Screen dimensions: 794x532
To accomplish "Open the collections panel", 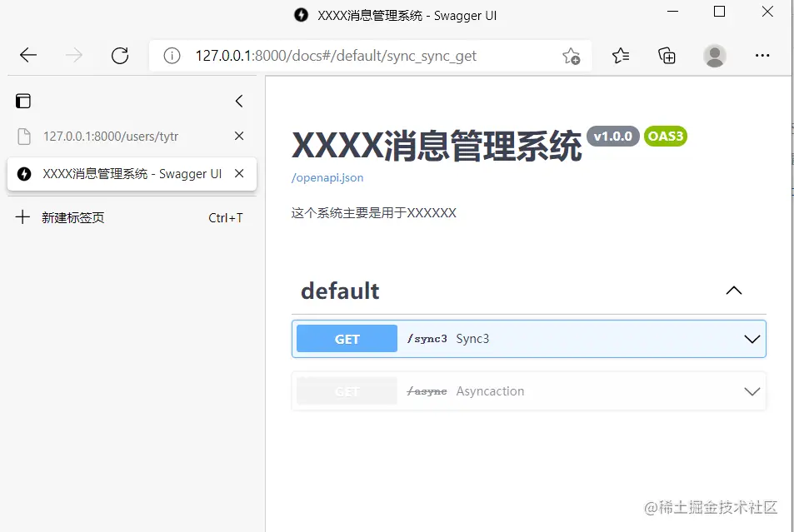I will (x=667, y=56).
